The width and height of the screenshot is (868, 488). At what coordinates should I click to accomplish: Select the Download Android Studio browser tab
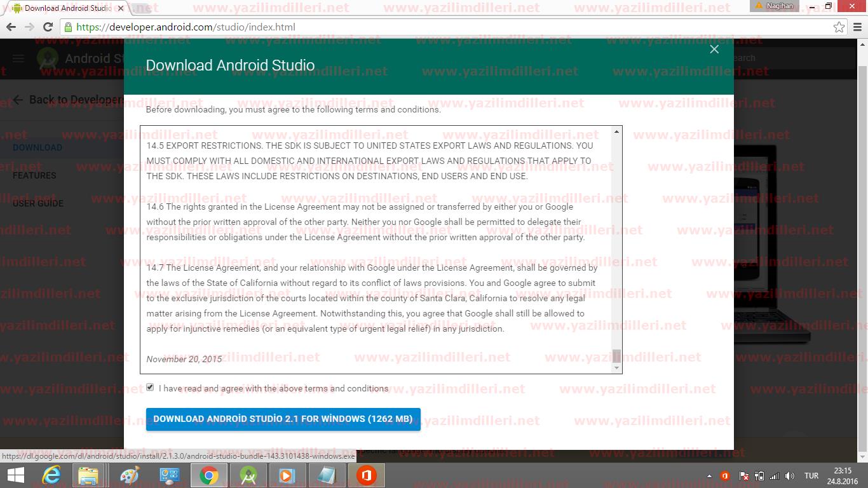(x=67, y=8)
